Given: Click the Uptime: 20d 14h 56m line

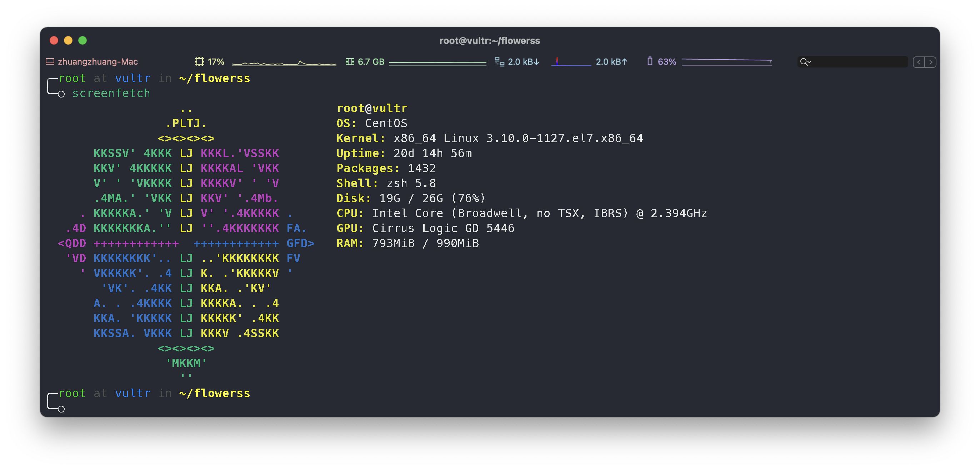Looking at the screenshot, I should point(404,153).
